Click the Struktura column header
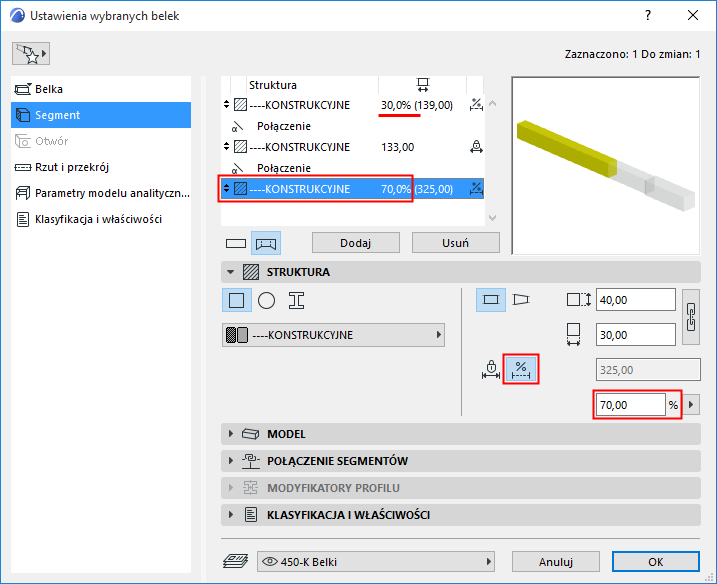 click(273, 85)
